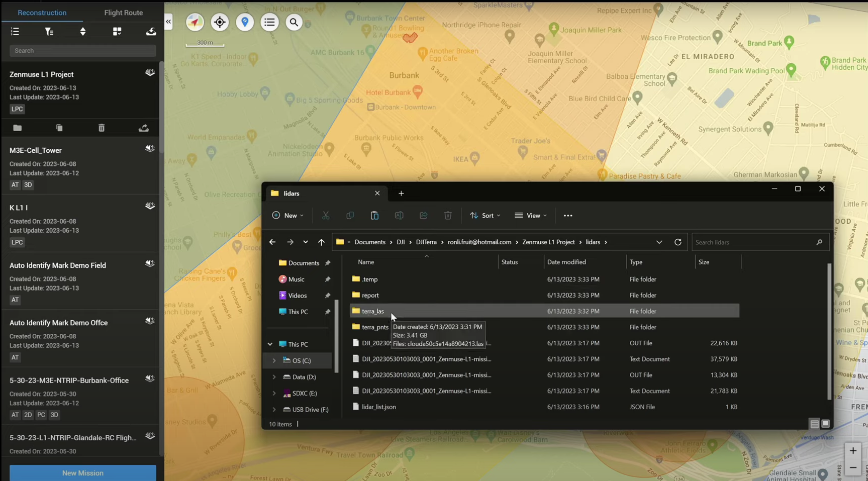
Task: Open the Sort dropdown in File Explorer
Action: [485, 216]
